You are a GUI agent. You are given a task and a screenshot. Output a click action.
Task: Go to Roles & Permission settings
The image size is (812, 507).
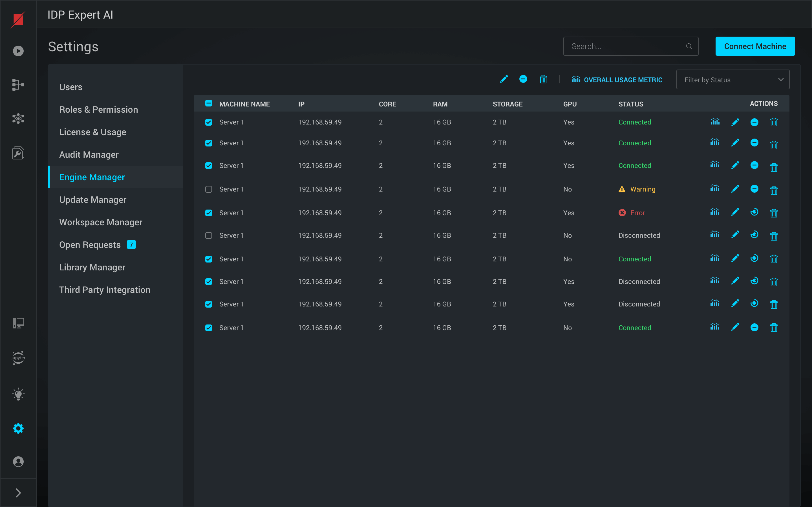coord(98,110)
